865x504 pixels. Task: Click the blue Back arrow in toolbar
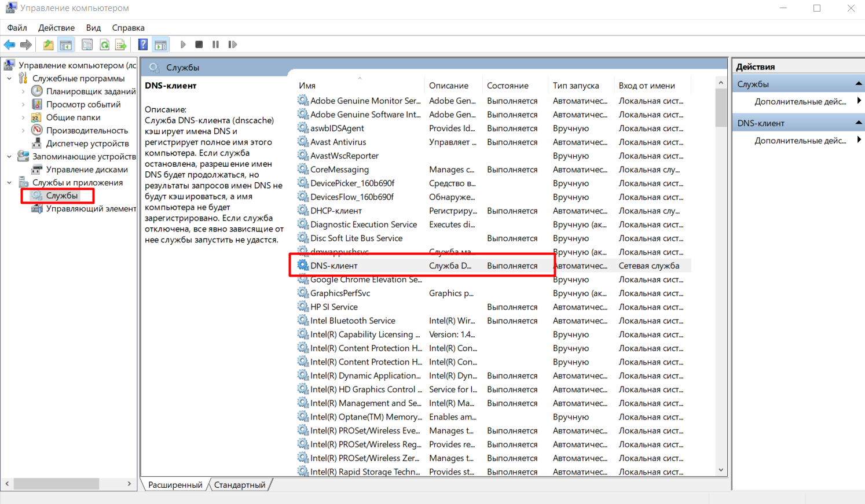click(9, 45)
